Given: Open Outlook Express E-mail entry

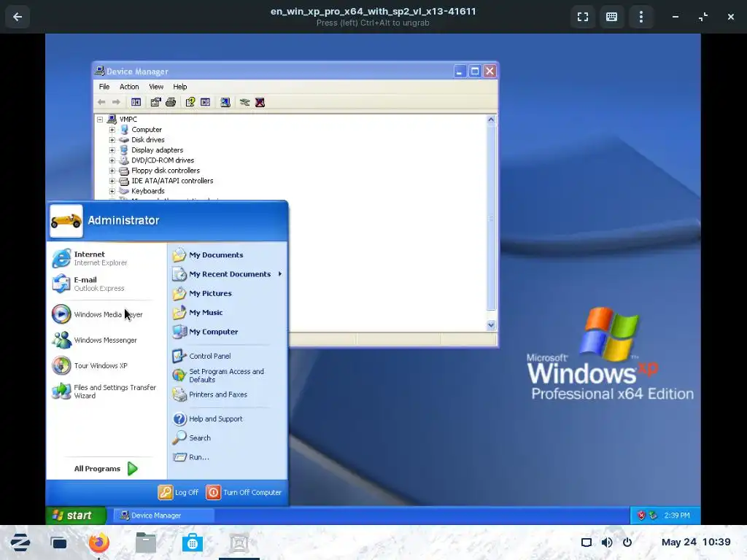Looking at the screenshot, I should [x=105, y=284].
